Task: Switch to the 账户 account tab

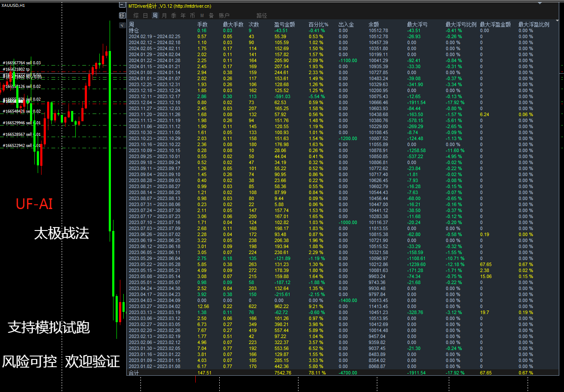Action: pos(224,15)
